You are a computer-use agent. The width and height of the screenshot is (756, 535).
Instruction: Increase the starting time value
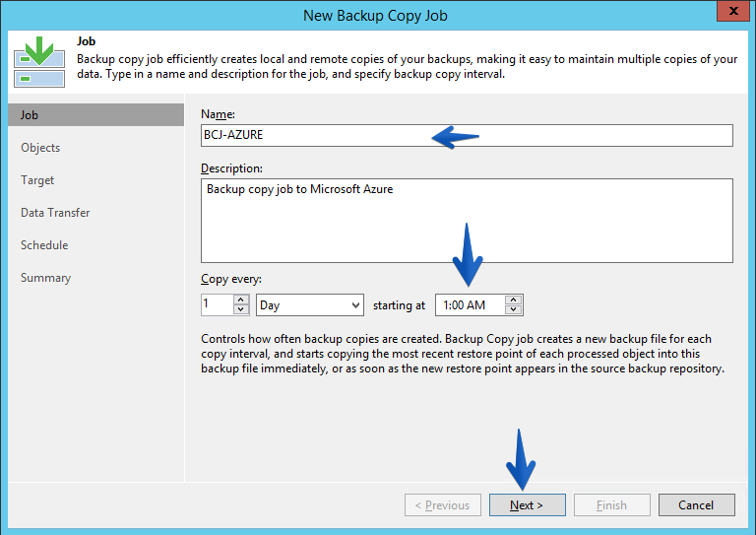(x=514, y=301)
